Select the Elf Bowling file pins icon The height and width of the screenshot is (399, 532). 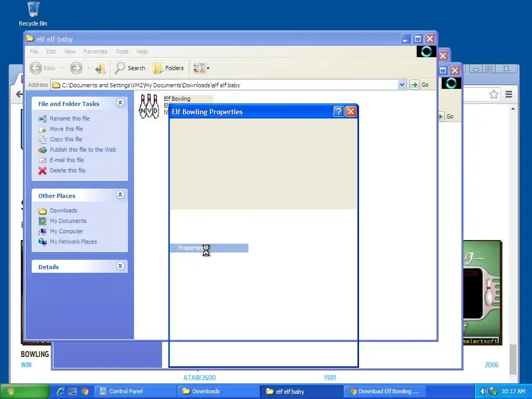tap(149, 106)
